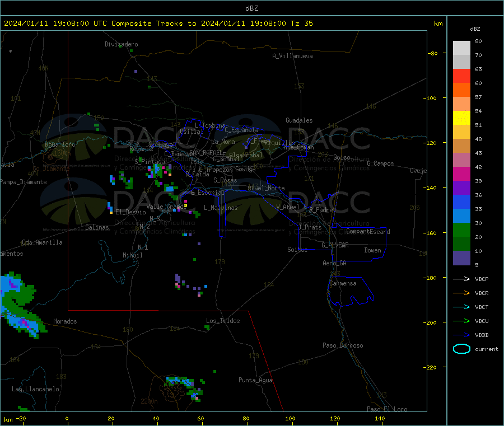Click the 'Valle_Grande' map label
This screenshot has height=426, width=504.
167,207
